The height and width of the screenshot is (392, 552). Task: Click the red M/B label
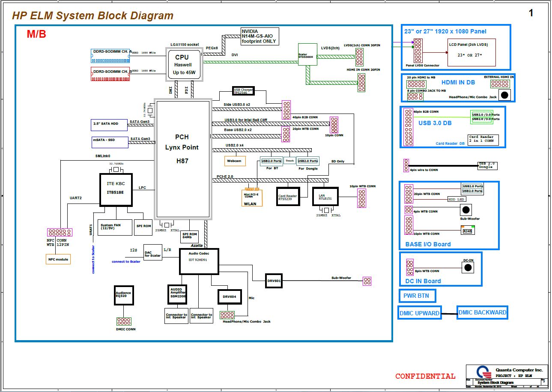tap(36, 34)
